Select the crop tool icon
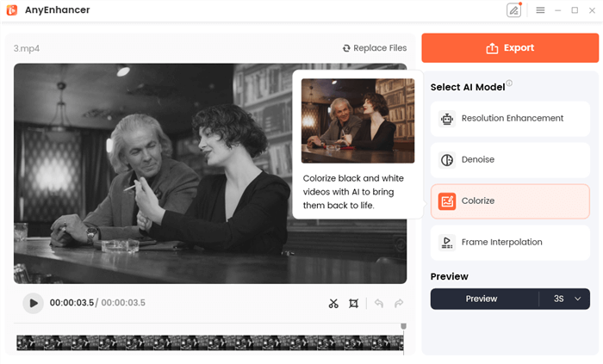 coord(353,303)
